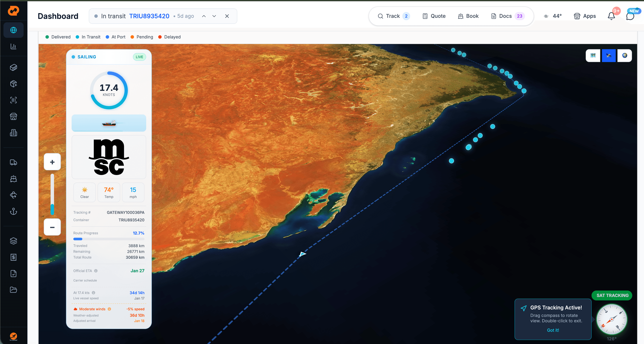Click the rotation compass dial
This screenshot has width=644, height=344.
[x=611, y=319]
